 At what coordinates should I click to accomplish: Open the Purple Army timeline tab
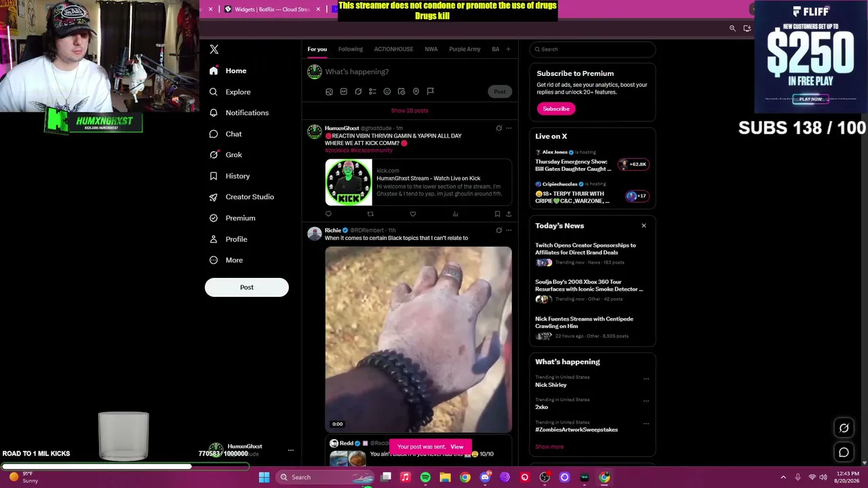click(x=465, y=49)
